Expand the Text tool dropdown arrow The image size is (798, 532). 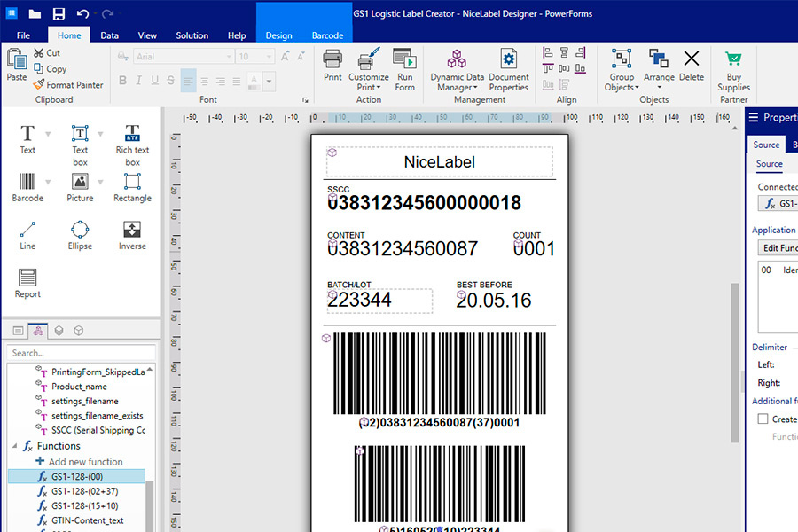point(48,135)
